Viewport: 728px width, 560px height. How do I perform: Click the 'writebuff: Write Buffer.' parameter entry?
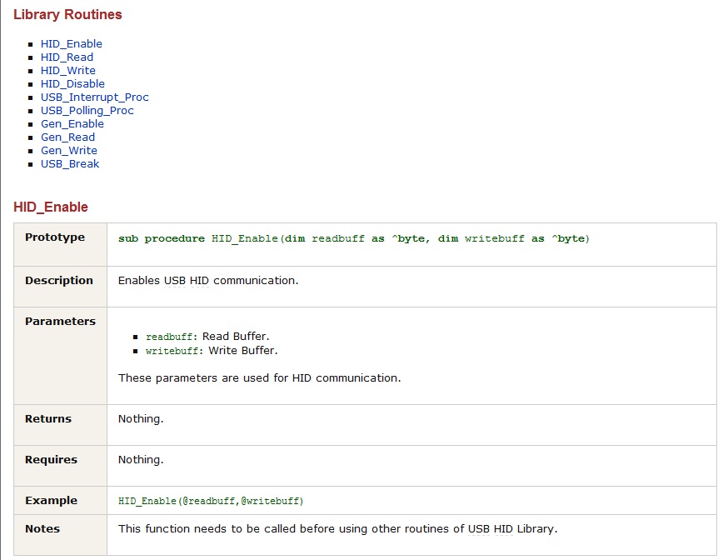point(212,351)
